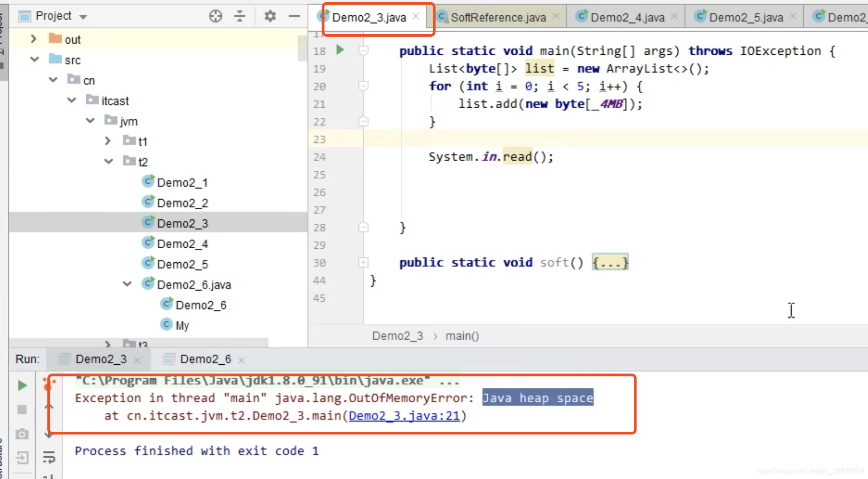Image resolution: width=868 pixels, height=479 pixels.
Task: Close the Demo2_3 run tab
Action: (137, 360)
